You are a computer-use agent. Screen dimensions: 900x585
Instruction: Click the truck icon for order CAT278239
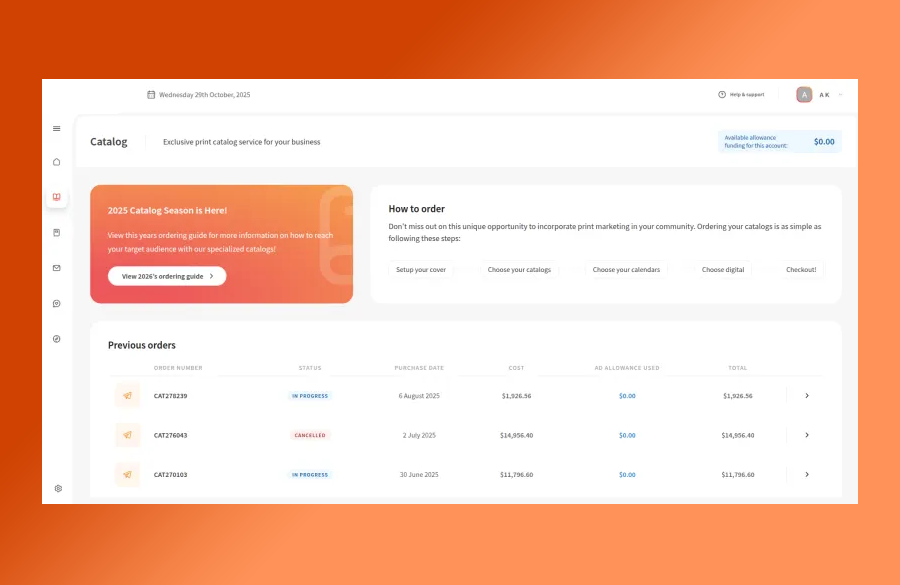point(127,395)
